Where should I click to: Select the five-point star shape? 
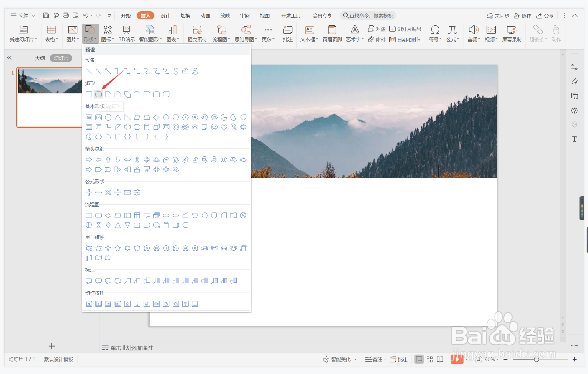coord(118,248)
